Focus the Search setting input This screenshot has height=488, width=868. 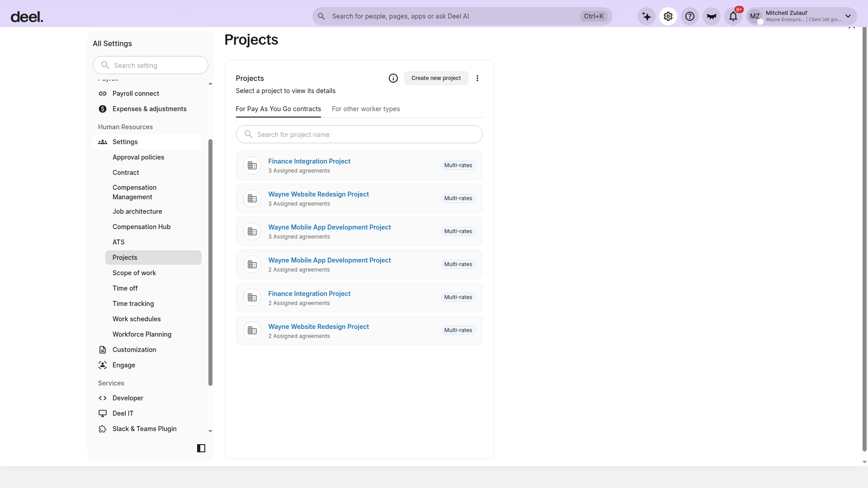coord(151,65)
